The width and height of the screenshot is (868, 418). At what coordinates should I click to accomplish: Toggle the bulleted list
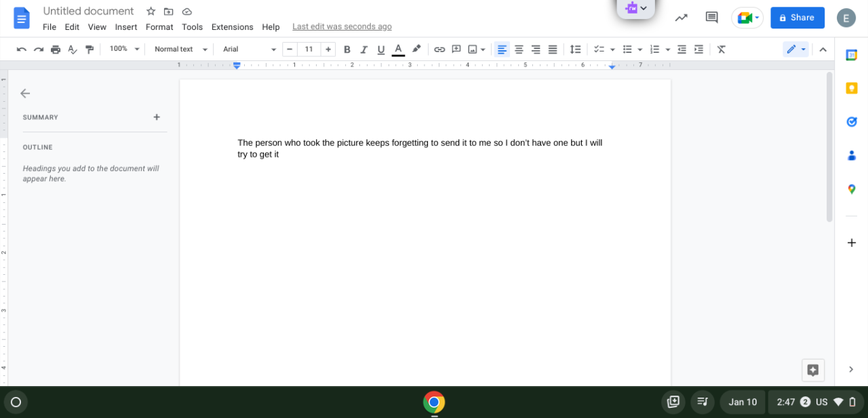click(627, 50)
